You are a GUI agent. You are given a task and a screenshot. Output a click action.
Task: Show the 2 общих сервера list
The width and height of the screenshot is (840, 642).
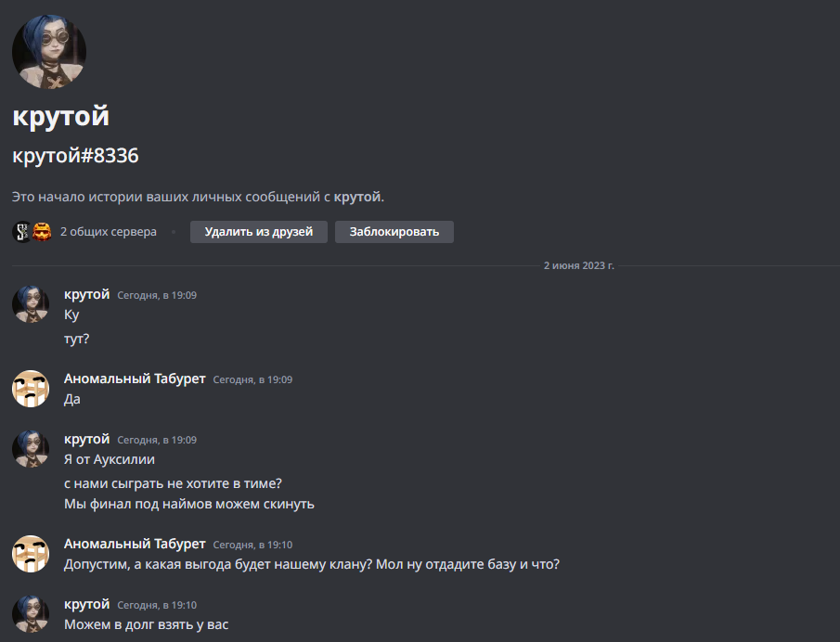[109, 232]
